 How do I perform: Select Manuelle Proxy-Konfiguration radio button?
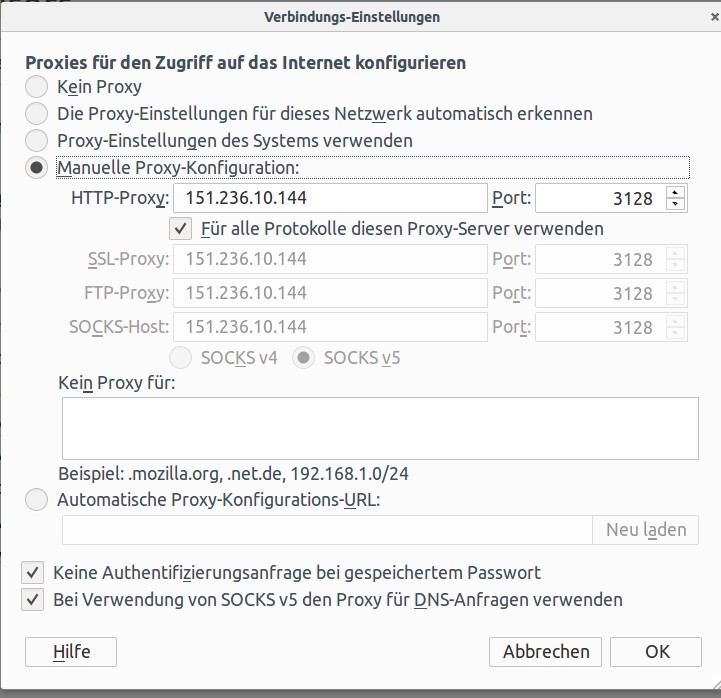click(x=36, y=168)
